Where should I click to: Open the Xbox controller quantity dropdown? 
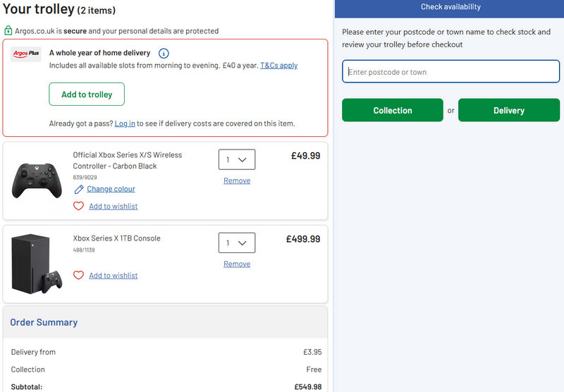(x=237, y=159)
